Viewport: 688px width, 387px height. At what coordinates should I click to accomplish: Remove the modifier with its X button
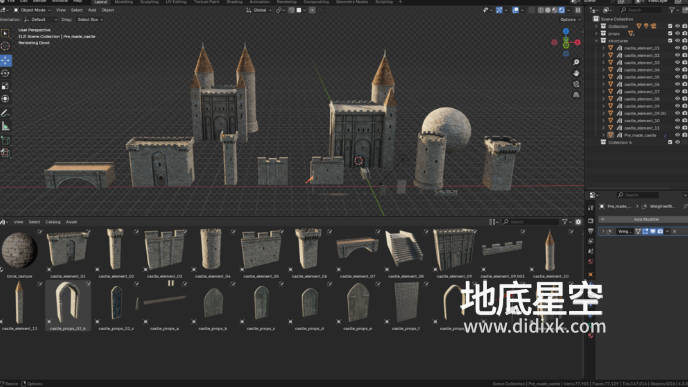click(x=674, y=231)
